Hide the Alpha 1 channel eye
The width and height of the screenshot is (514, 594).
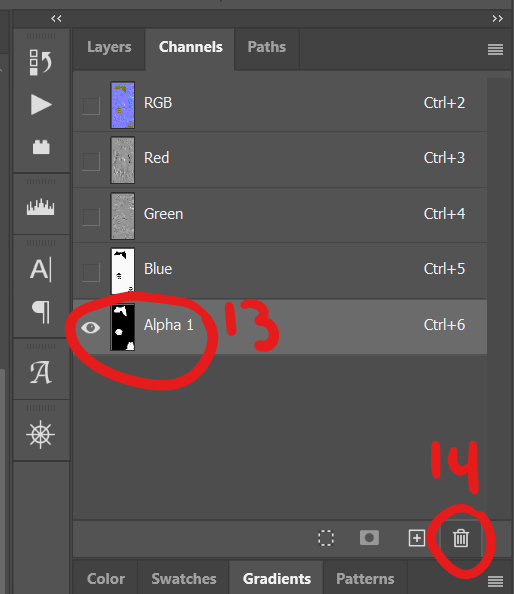[x=91, y=327]
